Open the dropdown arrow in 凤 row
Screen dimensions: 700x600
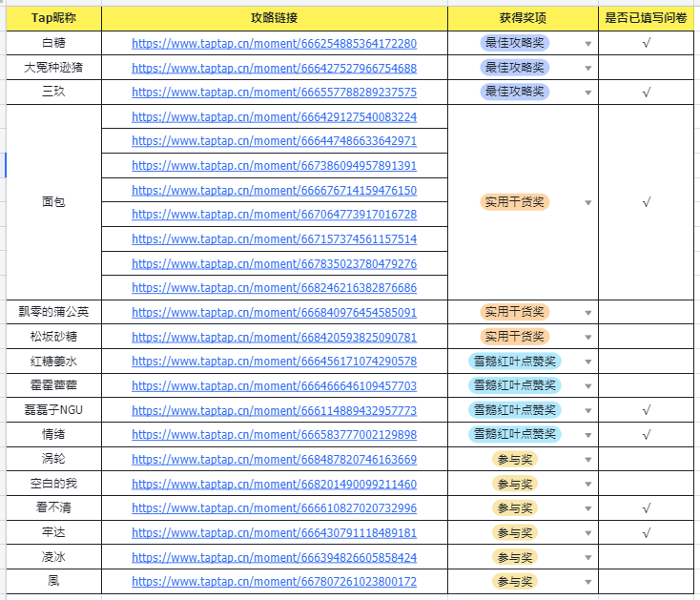tap(588, 582)
